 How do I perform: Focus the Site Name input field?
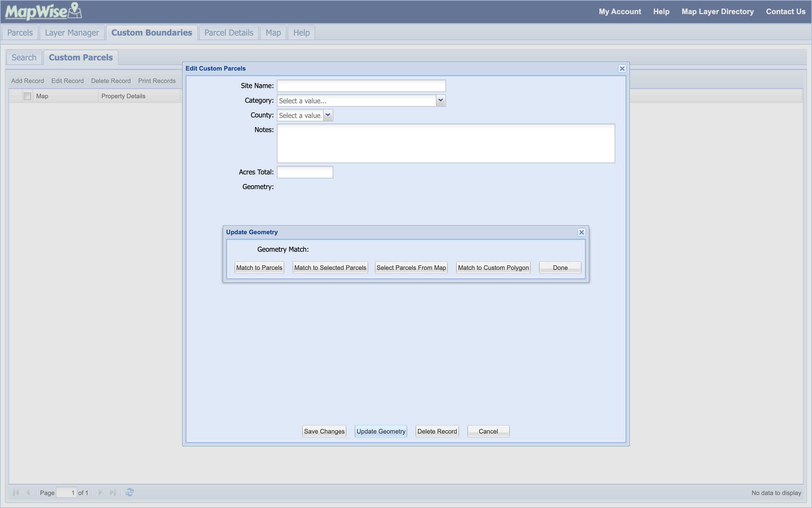[x=361, y=86]
